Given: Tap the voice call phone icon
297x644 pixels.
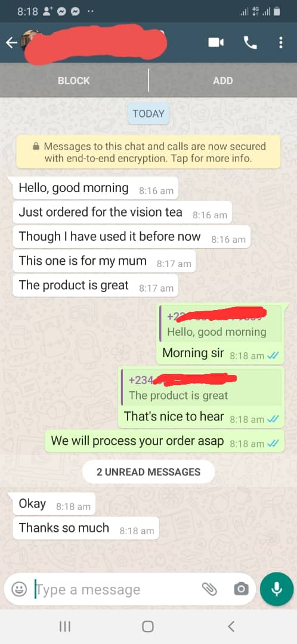Looking at the screenshot, I should [x=250, y=42].
